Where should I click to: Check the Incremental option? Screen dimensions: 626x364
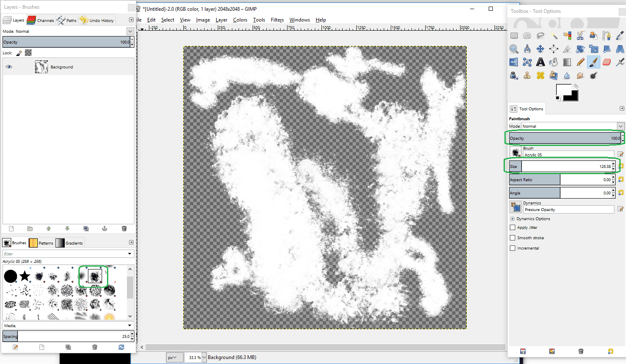pyautogui.click(x=512, y=248)
